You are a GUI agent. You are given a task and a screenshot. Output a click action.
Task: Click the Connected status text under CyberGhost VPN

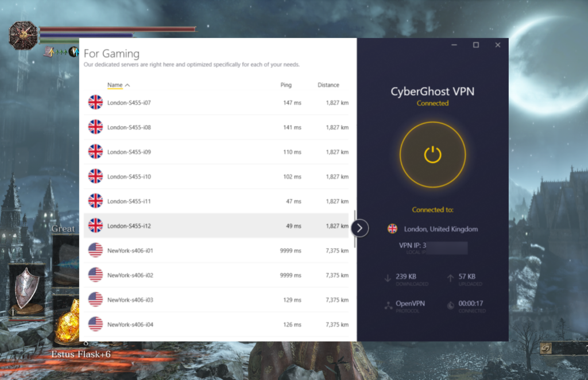pyautogui.click(x=433, y=103)
